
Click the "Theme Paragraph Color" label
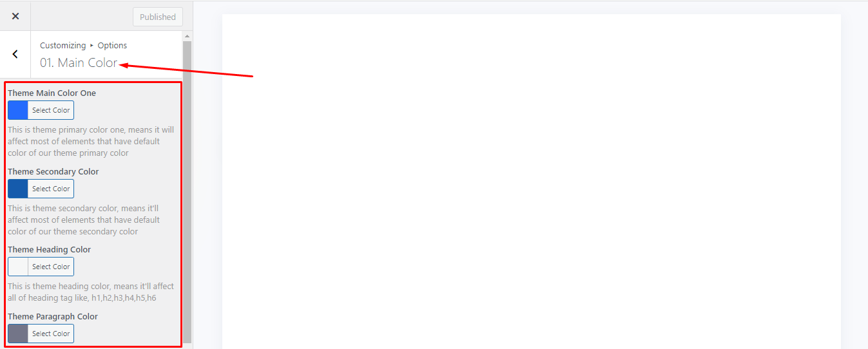pyautogui.click(x=53, y=317)
